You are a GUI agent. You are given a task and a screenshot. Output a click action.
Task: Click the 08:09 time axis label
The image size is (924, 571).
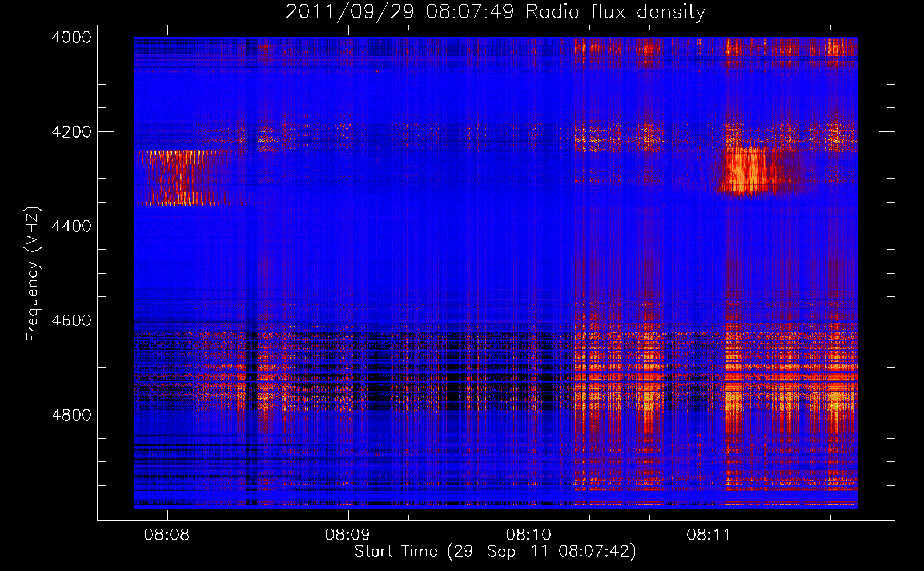(347, 534)
